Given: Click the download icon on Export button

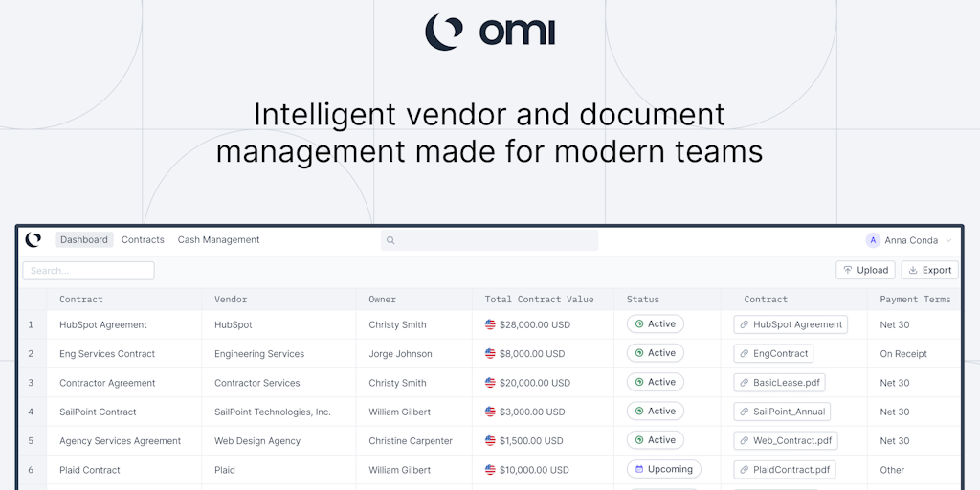Looking at the screenshot, I should 912,270.
